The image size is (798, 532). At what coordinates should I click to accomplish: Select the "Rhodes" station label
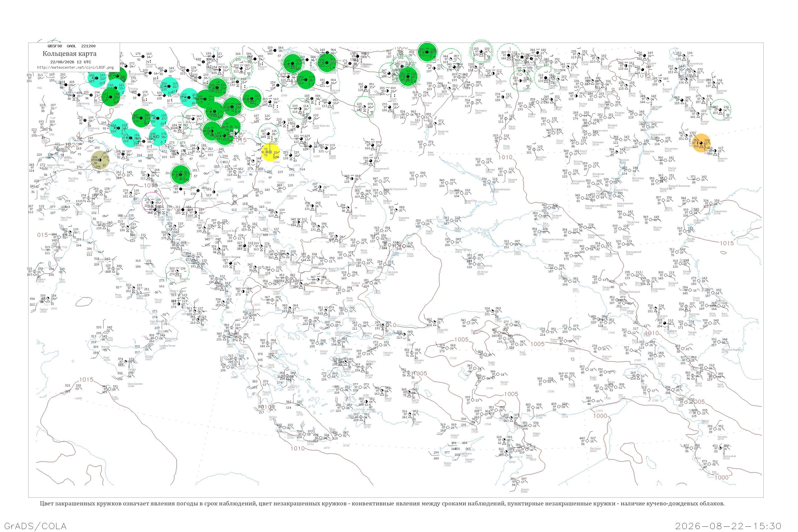pos(367,425)
